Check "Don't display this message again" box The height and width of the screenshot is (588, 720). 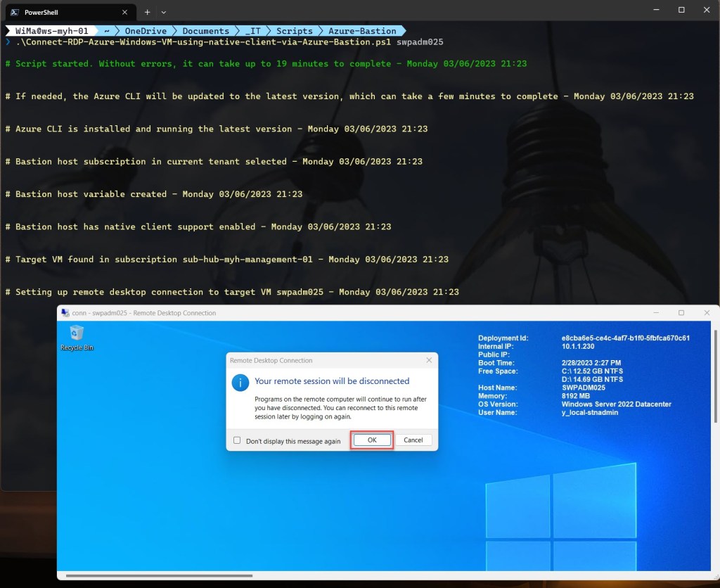[x=237, y=441]
